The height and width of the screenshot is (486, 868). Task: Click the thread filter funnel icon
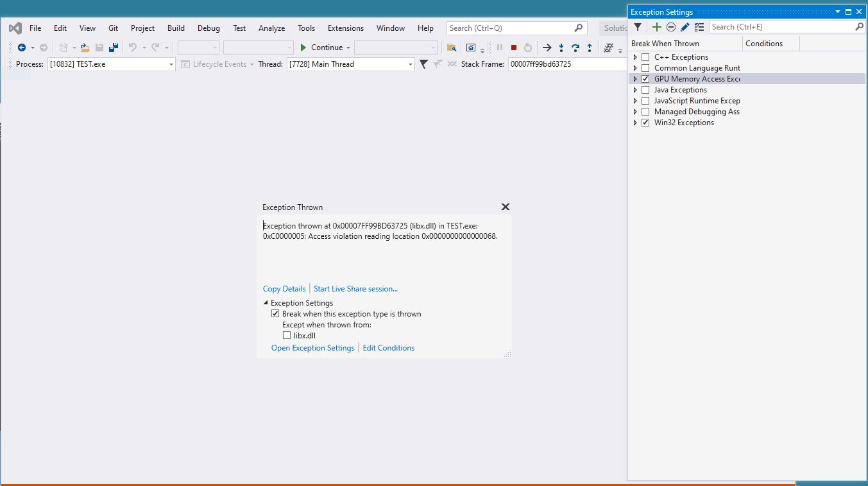(423, 64)
